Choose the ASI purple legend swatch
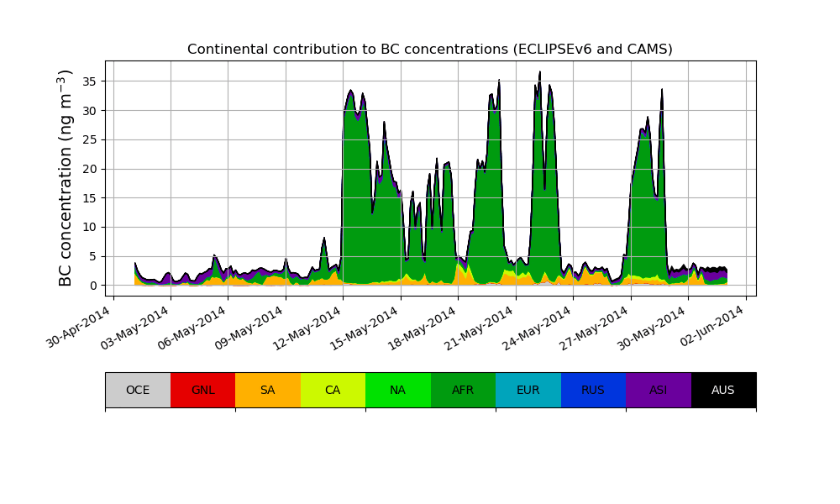 [659, 390]
